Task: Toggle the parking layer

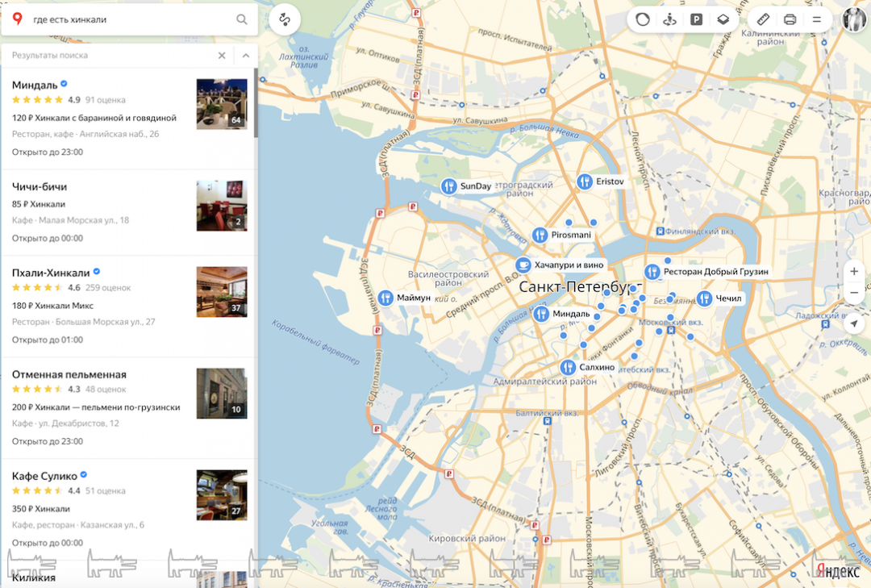Action: point(696,19)
